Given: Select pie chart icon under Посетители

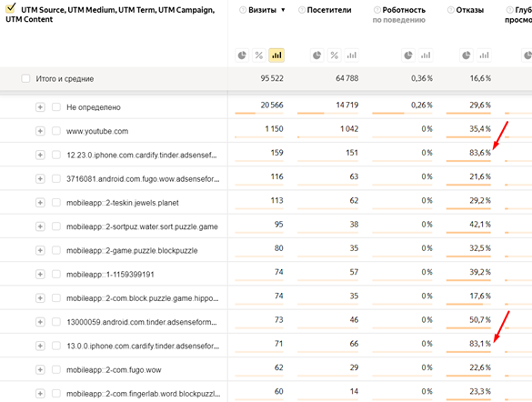Looking at the screenshot, I should point(316,55).
